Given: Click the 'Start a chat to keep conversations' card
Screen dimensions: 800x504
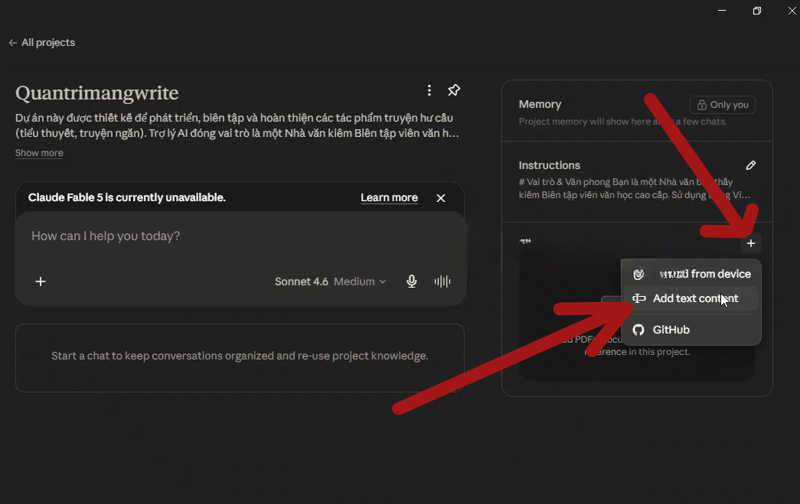Looking at the screenshot, I should tap(240, 358).
